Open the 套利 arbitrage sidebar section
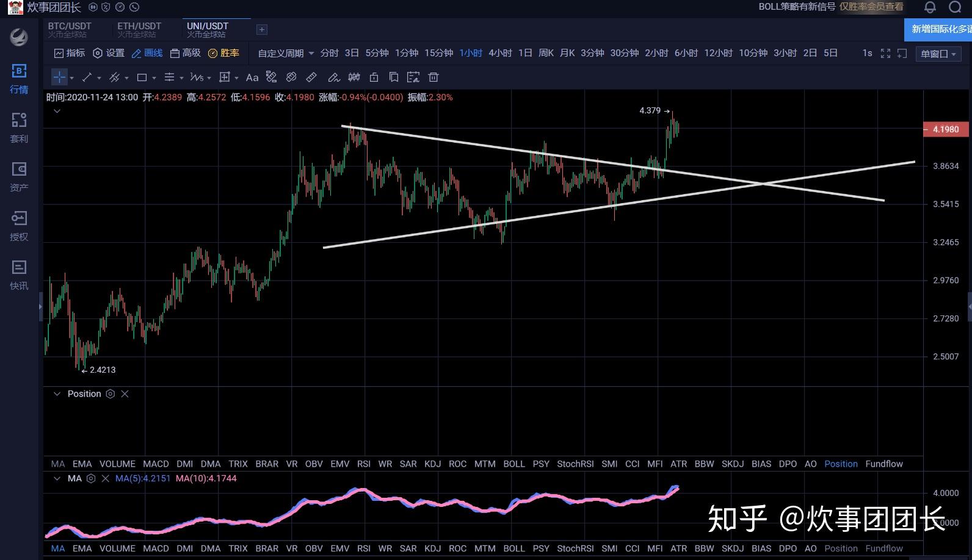Image resolution: width=972 pixels, height=560 pixels. tap(19, 128)
